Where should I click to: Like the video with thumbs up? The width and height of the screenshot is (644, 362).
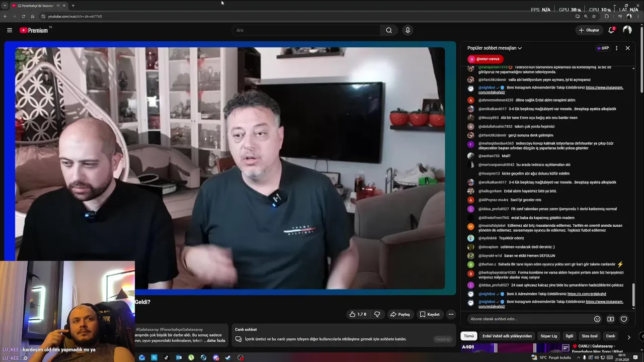tap(358, 314)
